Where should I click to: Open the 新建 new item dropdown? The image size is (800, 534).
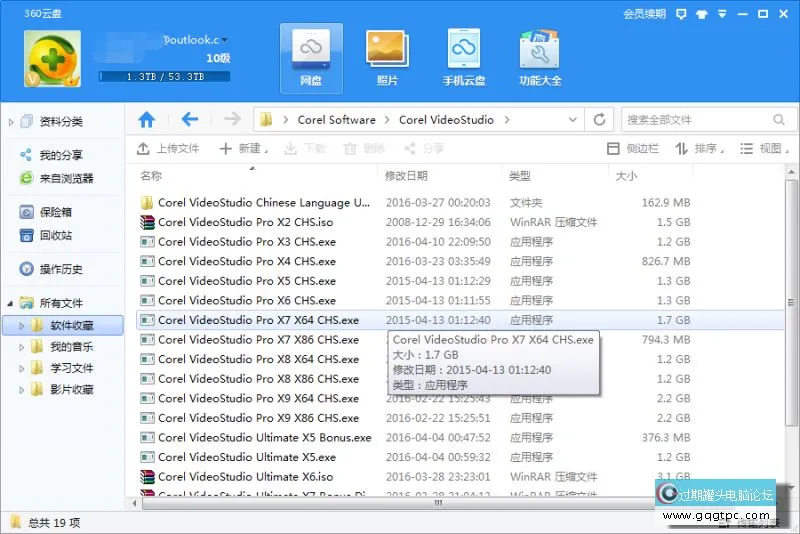[x=244, y=148]
